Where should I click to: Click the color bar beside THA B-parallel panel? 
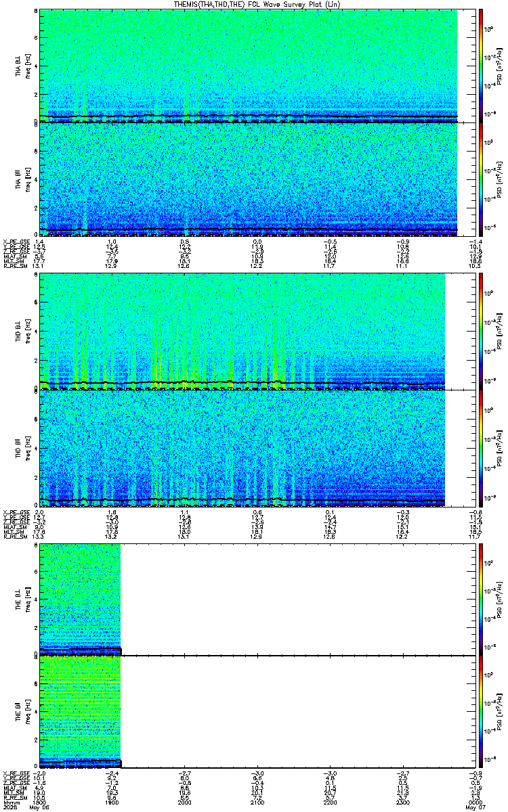pyautogui.click(x=481, y=179)
